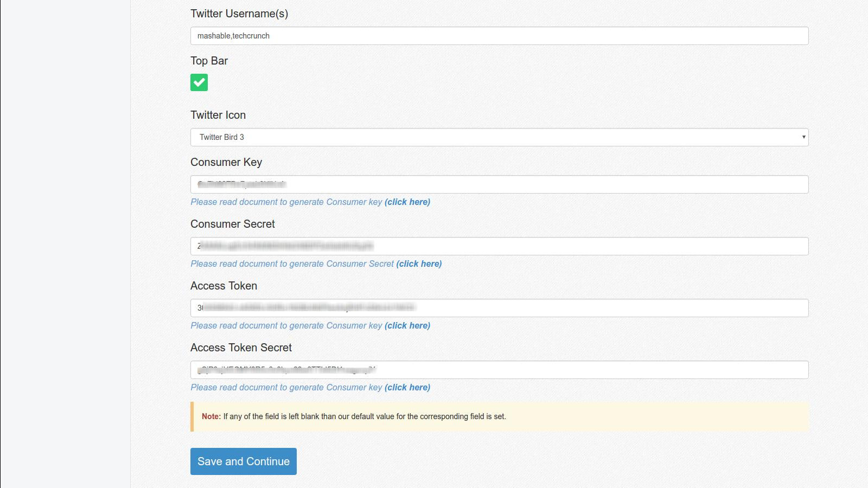Follow the 'click here' link below Consumer Secret
The height and width of the screenshot is (488, 868).
point(419,264)
